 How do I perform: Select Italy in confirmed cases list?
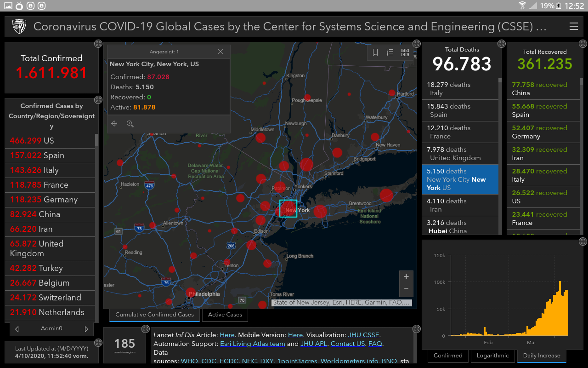[50, 170]
